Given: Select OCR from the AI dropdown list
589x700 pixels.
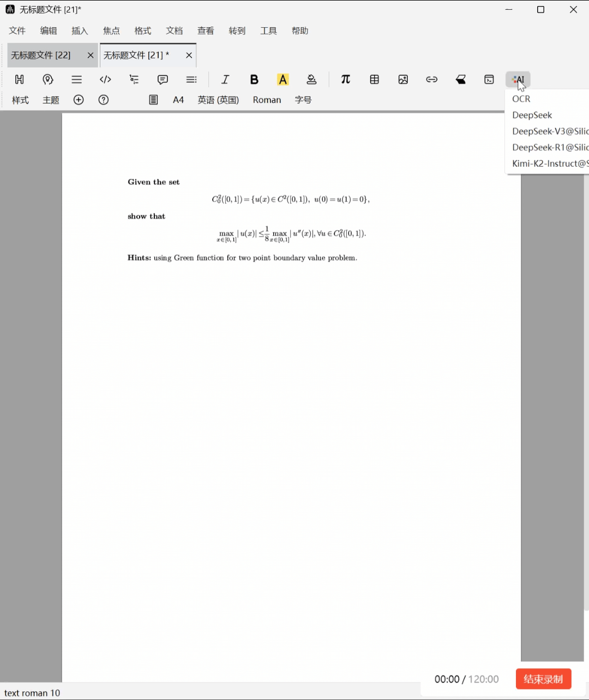Looking at the screenshot, I should [521, 99].
